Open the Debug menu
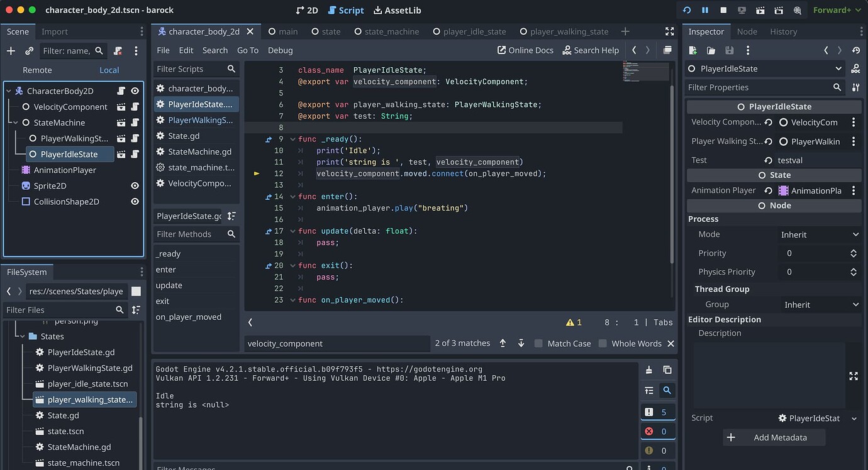 click(x=280, y=50)
